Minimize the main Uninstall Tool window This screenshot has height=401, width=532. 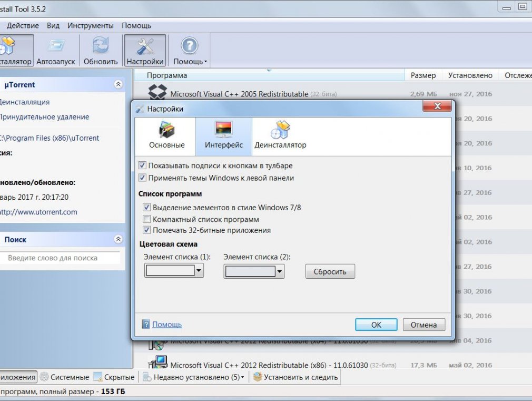point(507,7)
